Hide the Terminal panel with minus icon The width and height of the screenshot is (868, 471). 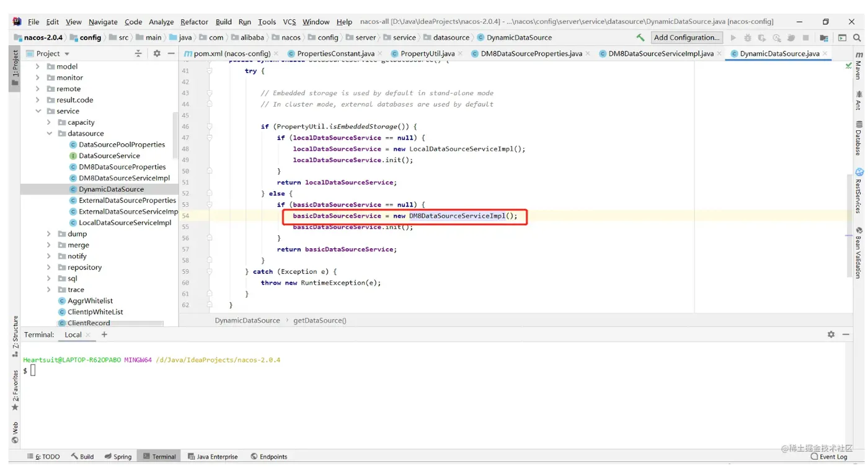pos(846,334)
